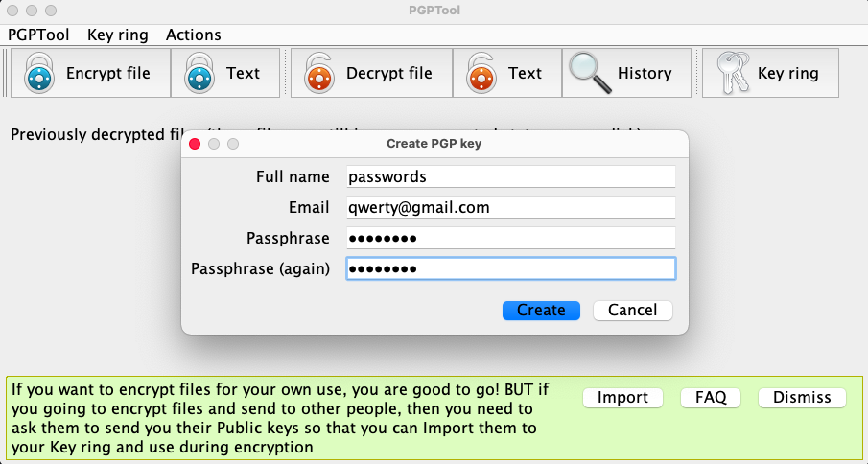The width and height of the screenshot is (868, 464).
Task: Click the Email label text
Action: [309, 208]
